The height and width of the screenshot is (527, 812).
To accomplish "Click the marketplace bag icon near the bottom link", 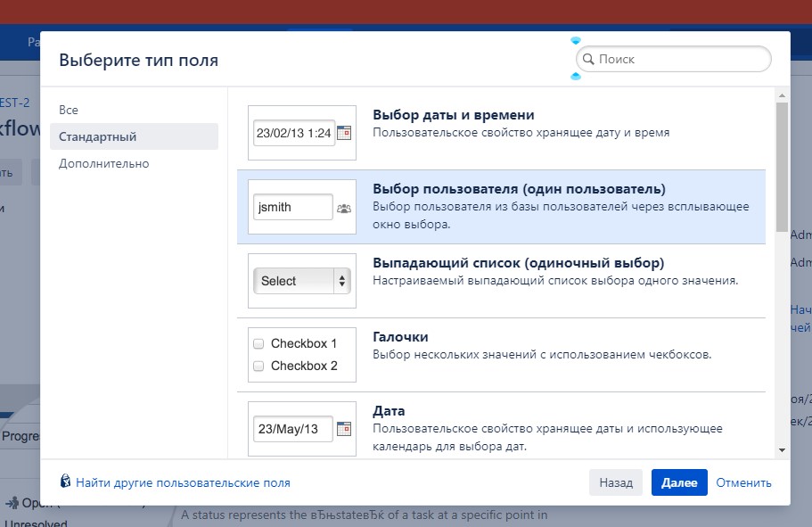I will 65,482.
